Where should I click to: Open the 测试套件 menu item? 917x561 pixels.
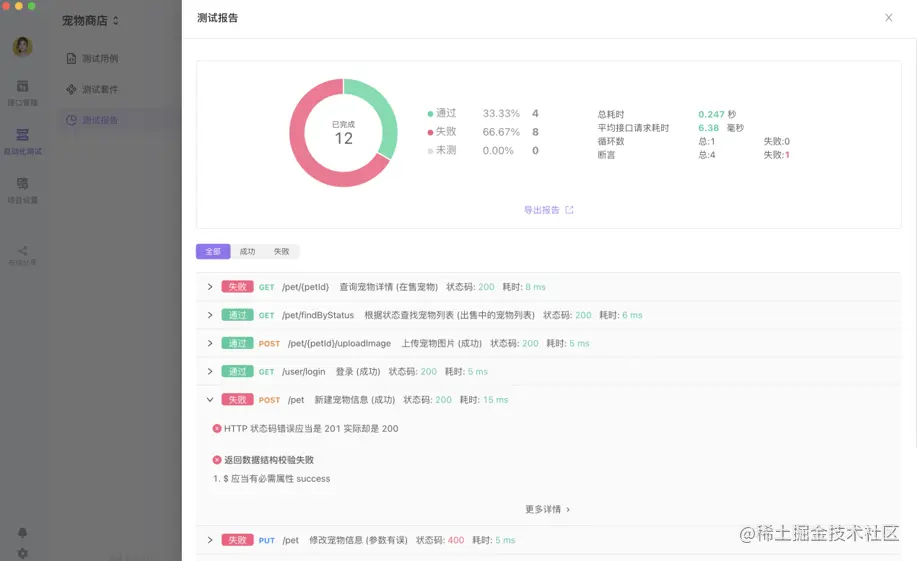click(x=92, y=90)
